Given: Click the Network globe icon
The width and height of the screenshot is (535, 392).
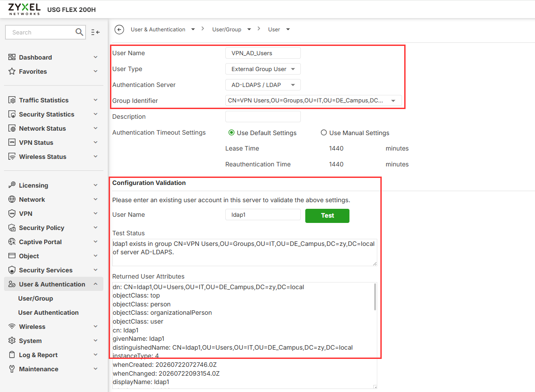Looking at the screenshot, I should [12, 200].
